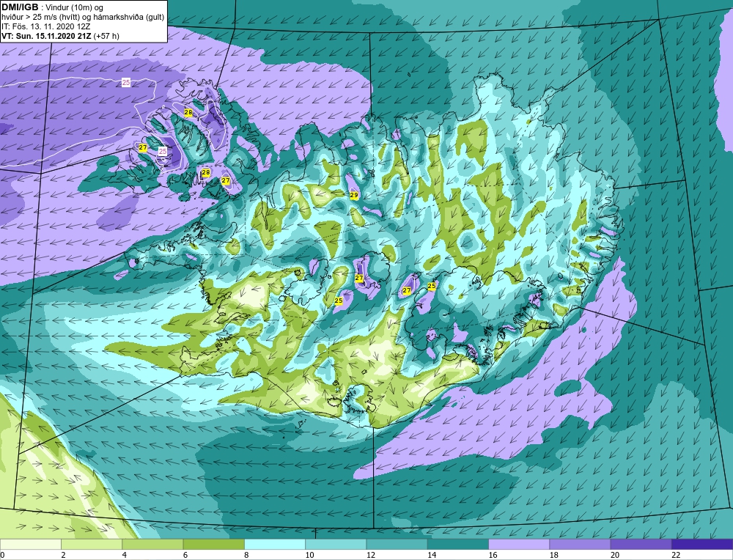Select the dark teal 14–16 m/s legend swatch
Image resolution: width=733 pixels, height=560 pixels.
pyautogui.click(x=458, y=544)
